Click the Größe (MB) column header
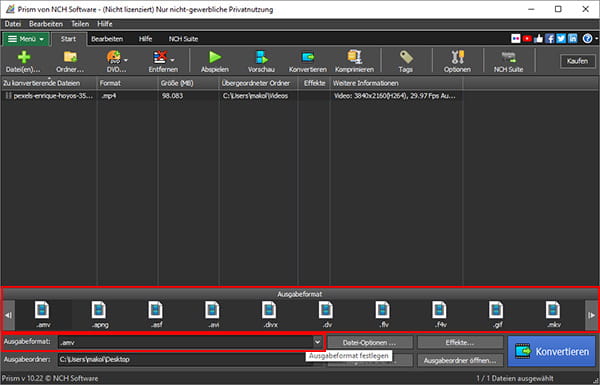Image resolution: width=600 pixels, height=385 pixels. coord(188,83)
